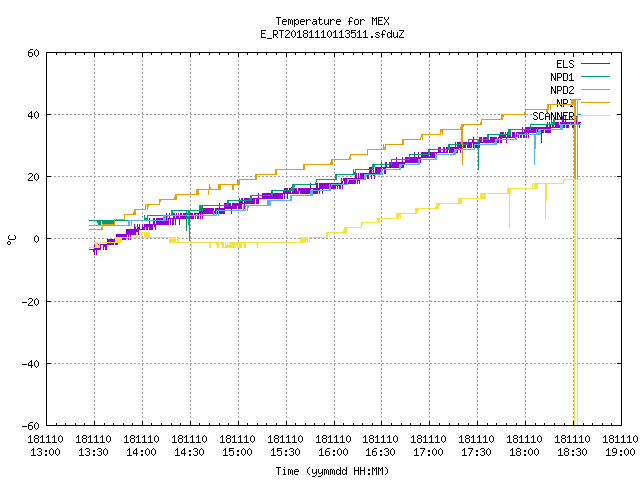
Task: Click the x-axis tick label 18:00
Action: click(524, 452)
